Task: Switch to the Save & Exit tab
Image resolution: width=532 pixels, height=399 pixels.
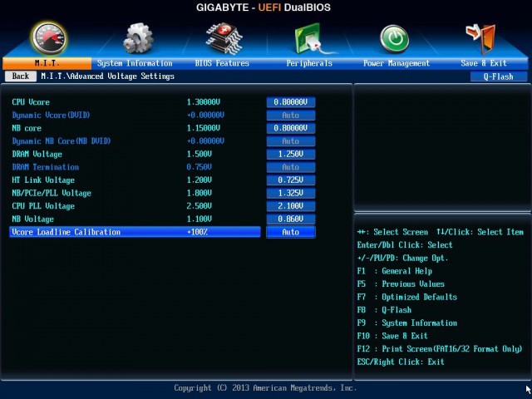Action: coord(484,63)
